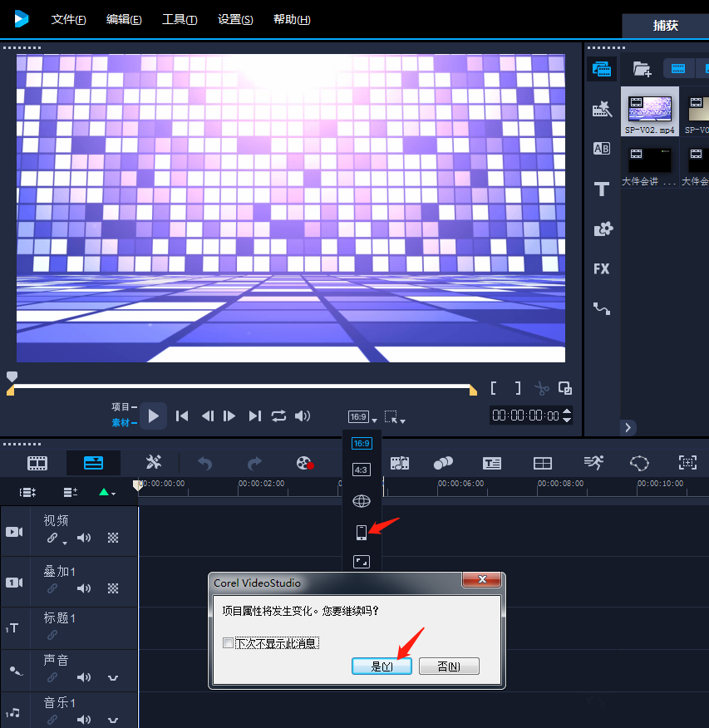Toggle repeat playback loop
The image size is (709, 728).
click(x=278, y=416)
